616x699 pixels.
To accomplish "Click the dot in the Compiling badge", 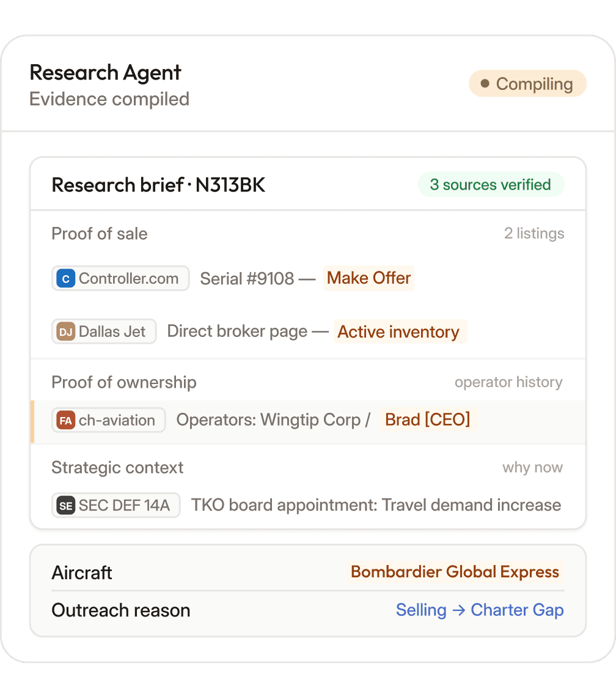I will click(485, 84).
